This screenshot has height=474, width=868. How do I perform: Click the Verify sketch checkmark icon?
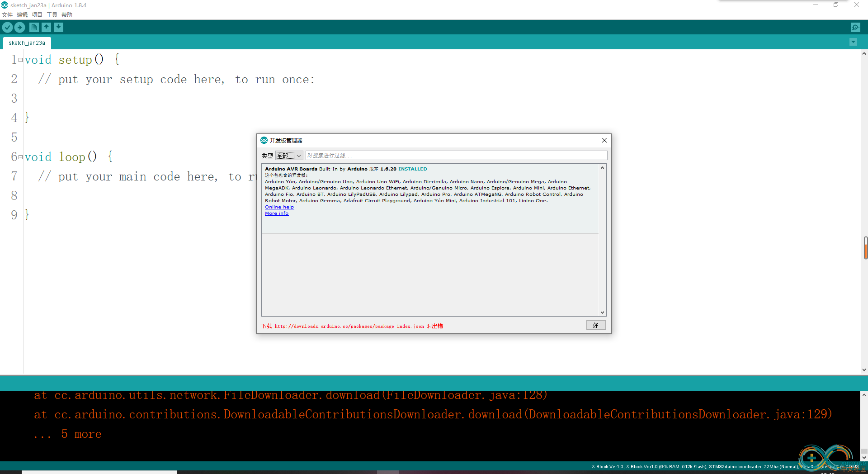pyautogui.click(x=7, y=28)
